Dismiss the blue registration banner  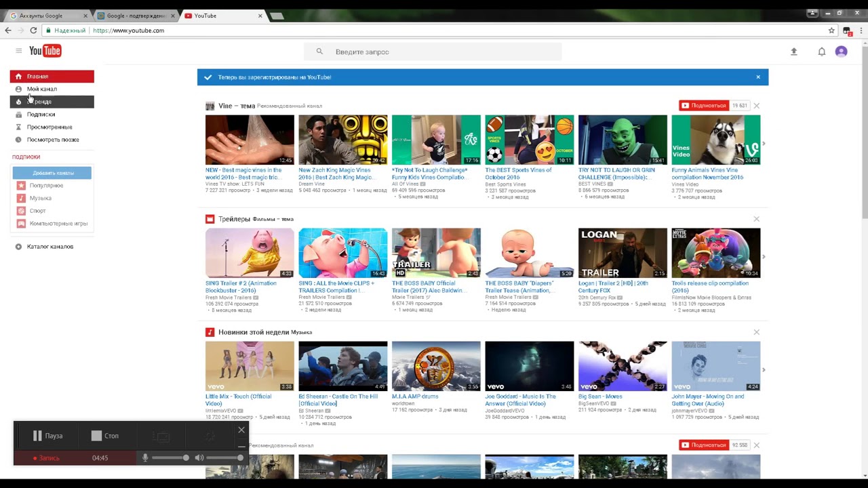coord(758,77)
